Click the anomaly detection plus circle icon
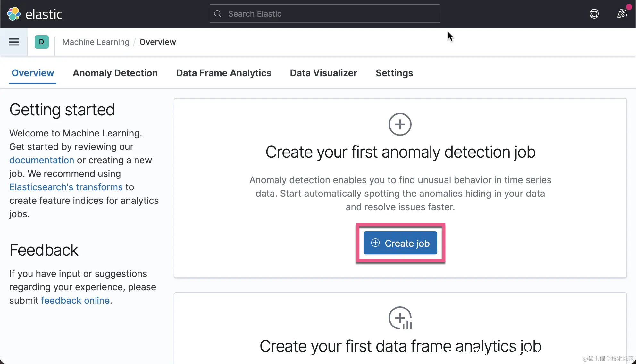Image resolution: width=636 pixels, height=364 pixels. [400, 124]
